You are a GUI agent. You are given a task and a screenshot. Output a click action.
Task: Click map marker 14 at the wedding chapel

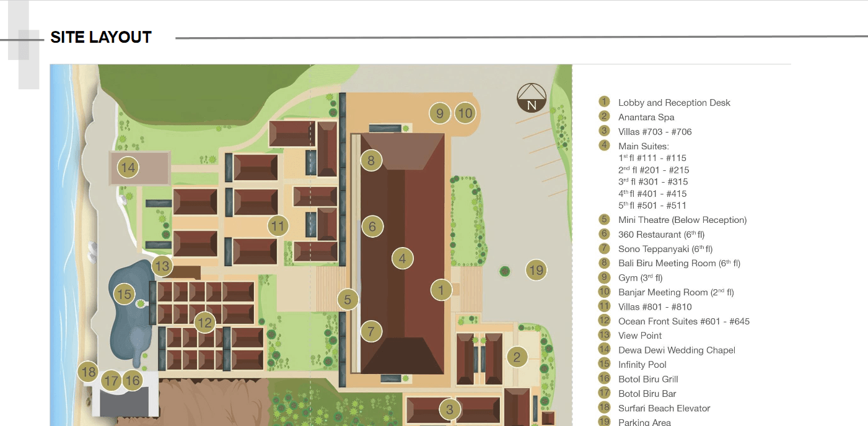(x=128, y=167)
